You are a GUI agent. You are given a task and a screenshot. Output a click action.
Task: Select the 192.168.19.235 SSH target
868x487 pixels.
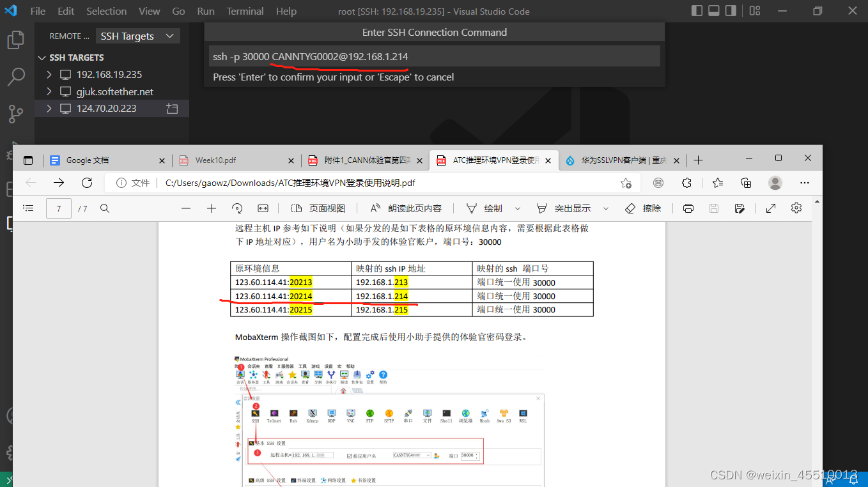point(109,74)
